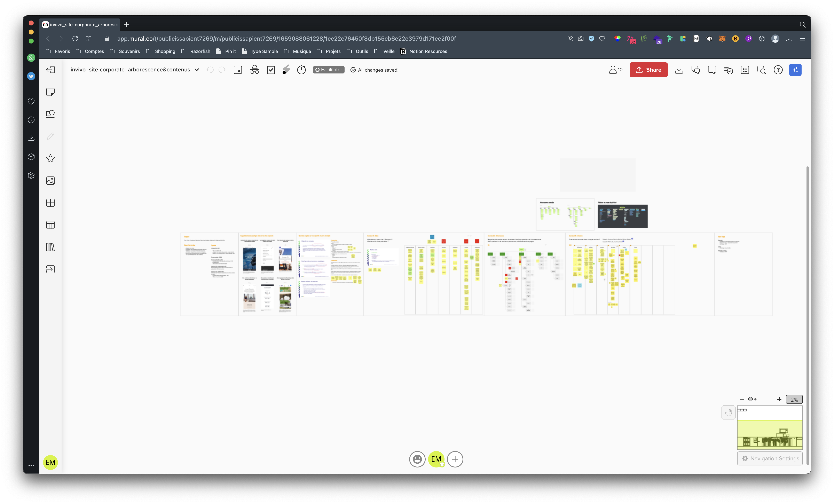Click the table insert icon in sidebar
Viewport: 834px width, 504px height.
50,225
